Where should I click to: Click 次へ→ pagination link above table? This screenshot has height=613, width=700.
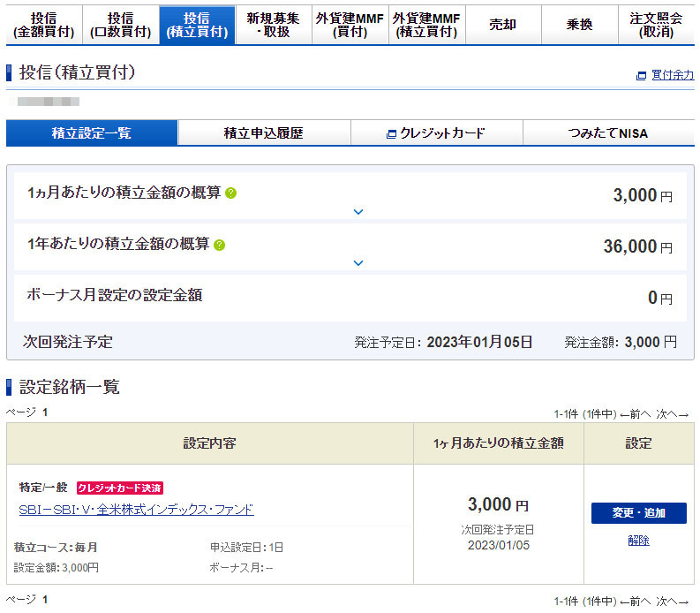(x=672, y=413)
